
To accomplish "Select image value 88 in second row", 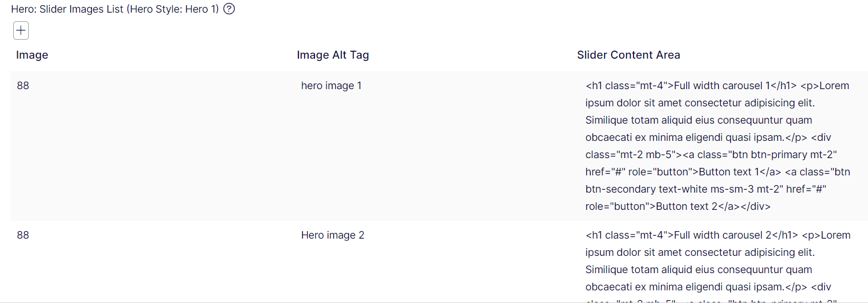I will [x=23, y=235].
